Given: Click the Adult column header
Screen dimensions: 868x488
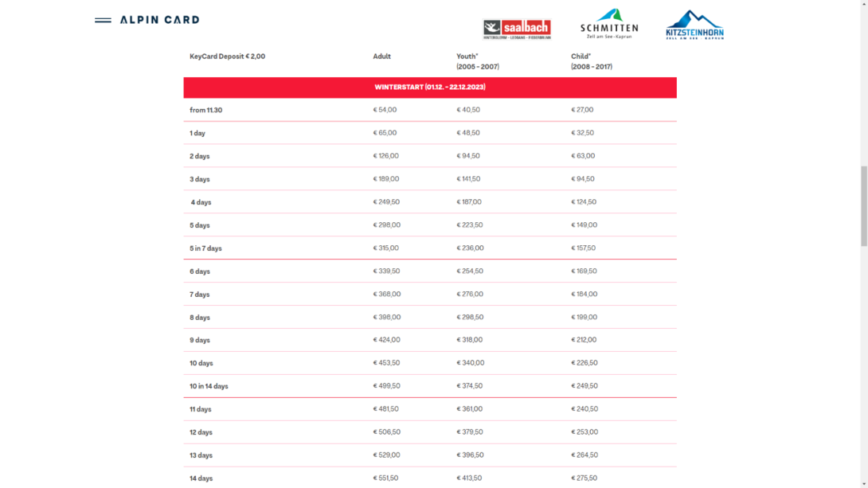Looking at the screenshot, I should pos(382,57).
